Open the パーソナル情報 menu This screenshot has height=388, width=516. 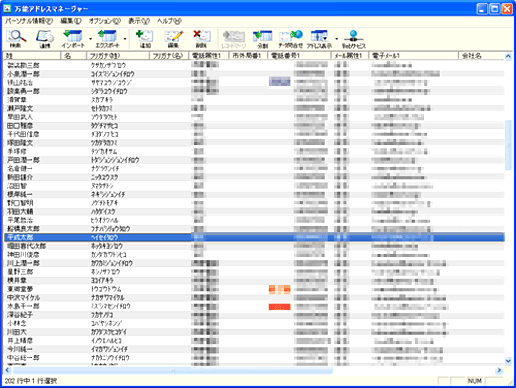[x=29, y=21]
